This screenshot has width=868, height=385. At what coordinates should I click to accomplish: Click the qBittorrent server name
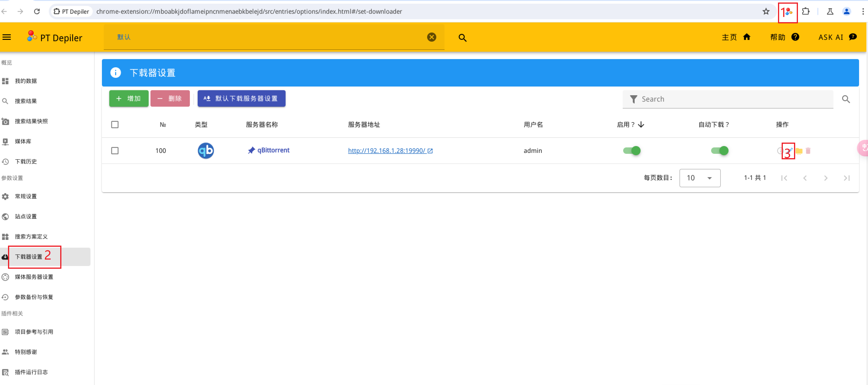273,150
